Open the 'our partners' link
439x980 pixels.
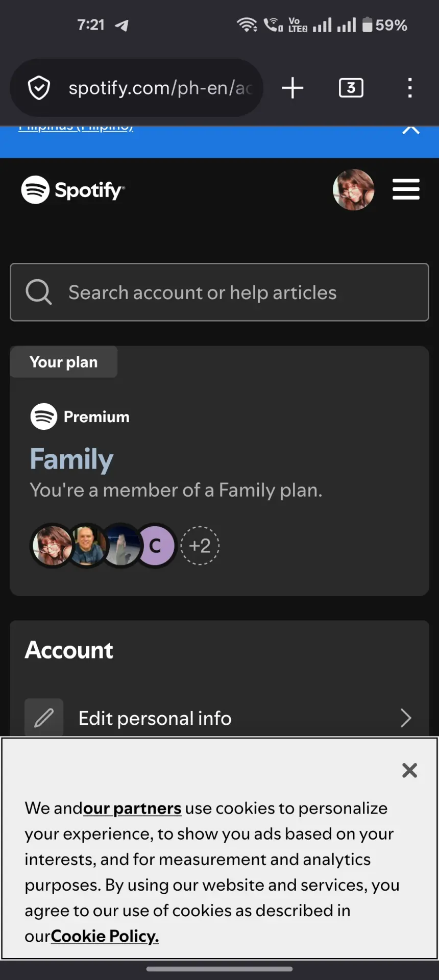tap(132, 808)
